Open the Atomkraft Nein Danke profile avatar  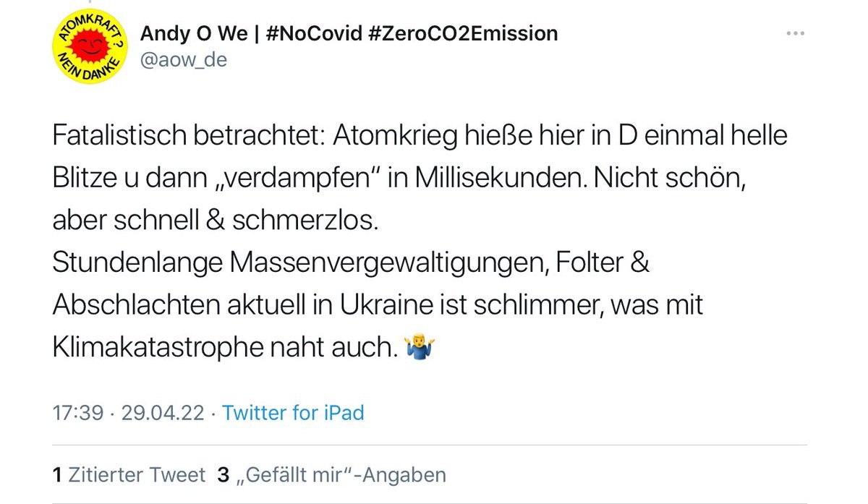[x=90, y=47]
